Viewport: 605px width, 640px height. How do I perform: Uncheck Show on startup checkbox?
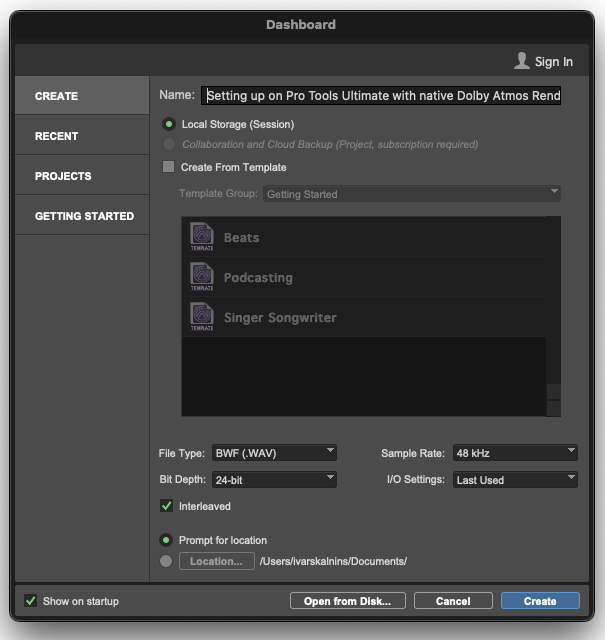31,601
